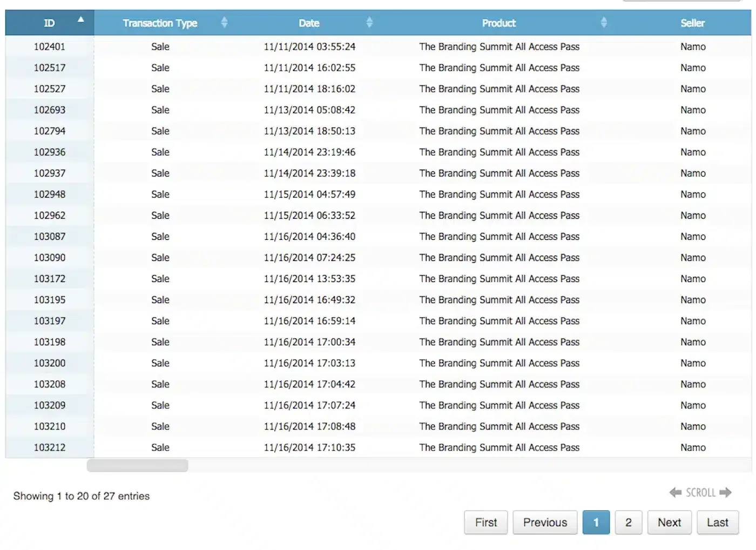This screenshot has height=550, width=756.
Task: Sort Date column via sort arrows icon
Action: pyautogui.click(x=369, y=22)
